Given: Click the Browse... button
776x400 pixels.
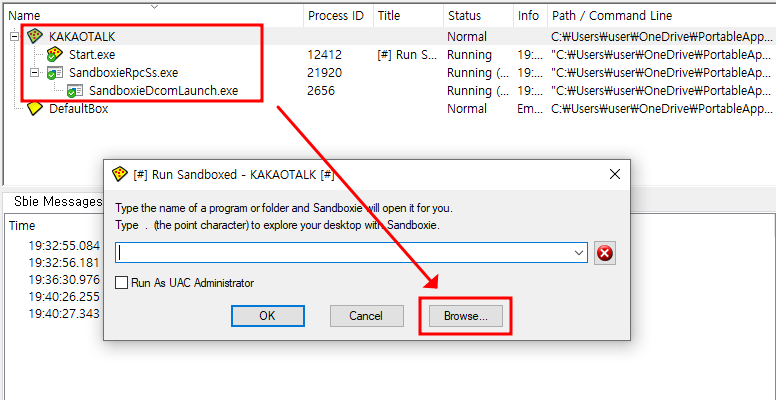Looking at the screenshot, I should coord(466,316).
